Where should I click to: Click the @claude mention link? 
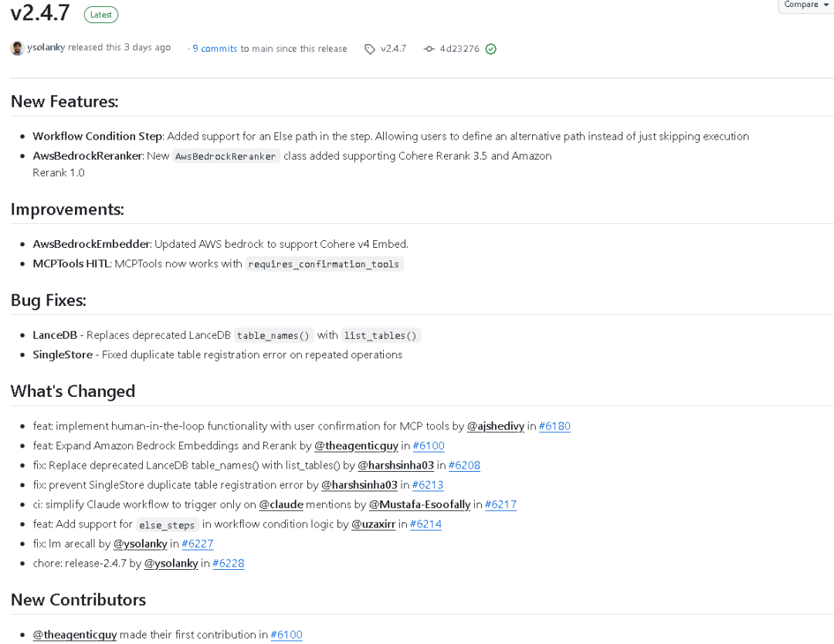[x=280, y=505]
